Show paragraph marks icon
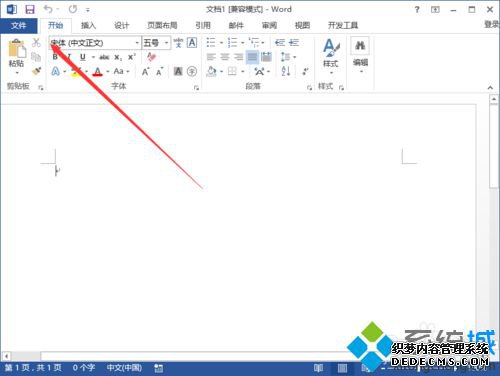The height and width of the screenshot is (376, 500). tap(305, 71)
